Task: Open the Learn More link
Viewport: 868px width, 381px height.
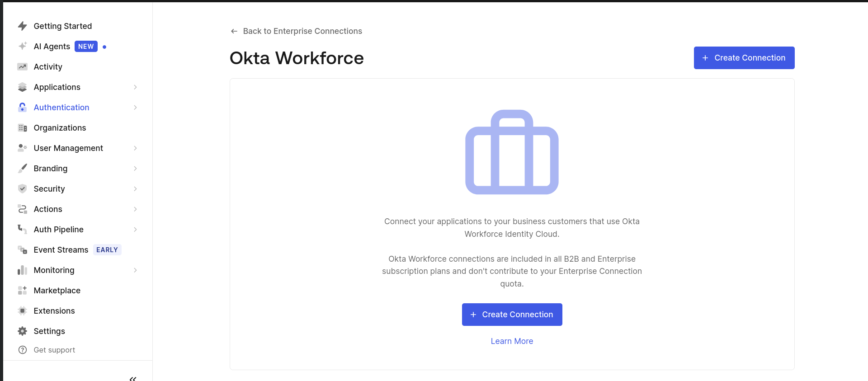Action: coord(512,341)
